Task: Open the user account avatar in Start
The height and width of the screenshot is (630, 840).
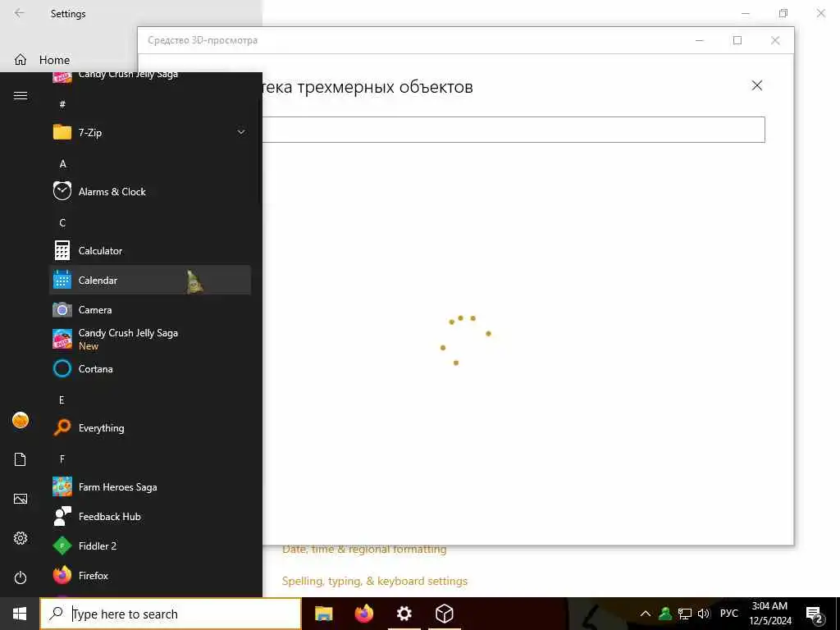Action: pyautogui.click(x=21, y=421)
